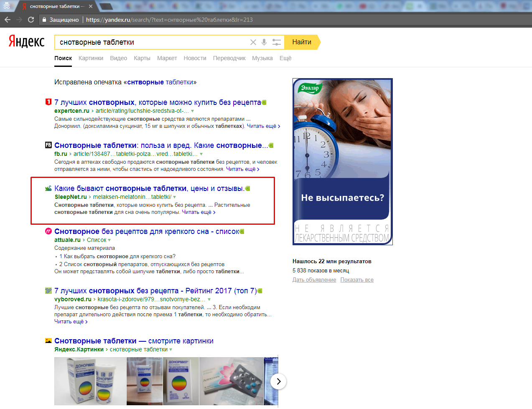Image resolution: width=532 pixels, height=409 pixels.
Task: Expand the Яндекс.Картинки result dropdown arrow
Action: [x=171, y=350]
